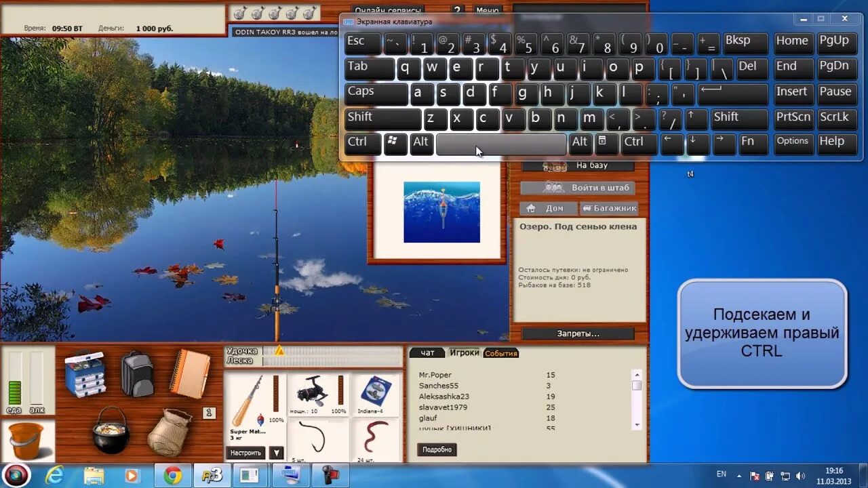Click the players list scroll down arrow
The image size is (868, 488).
[x=636, y=424]
